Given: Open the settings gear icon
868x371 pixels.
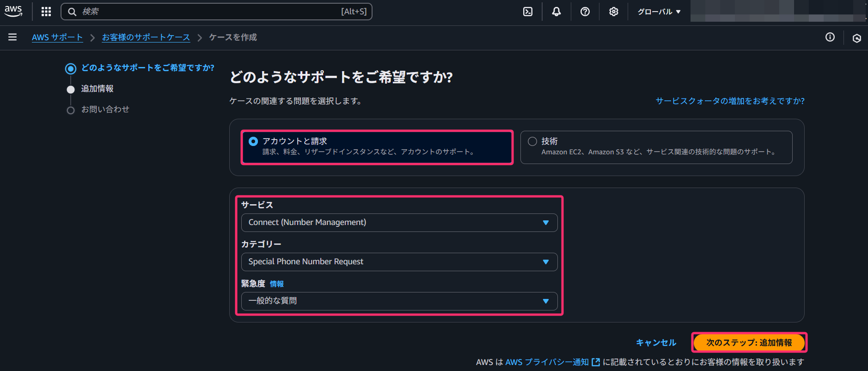Looking at the screenshot, I should pos(614,12).
